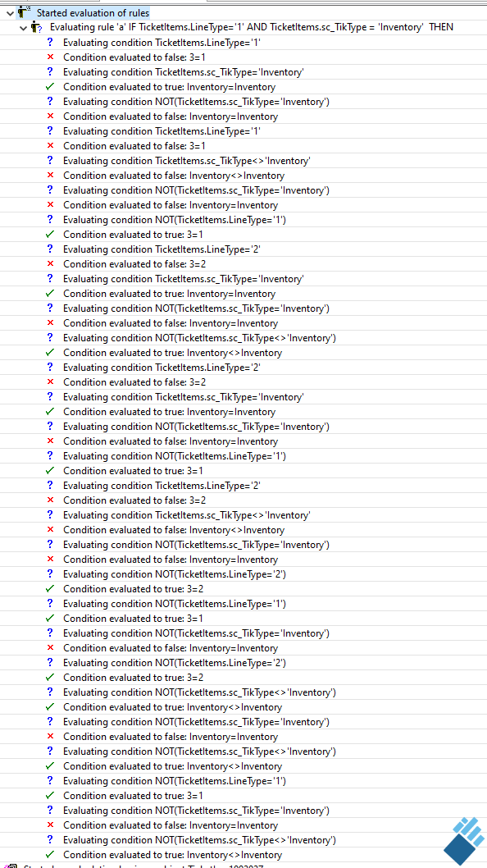Screen dimensions: 487x868
Task: Select last "Evaluating condition TicketItems.sc_TikType<>'Inventory'" row without NOT
Action: click(x=186, y=515)
